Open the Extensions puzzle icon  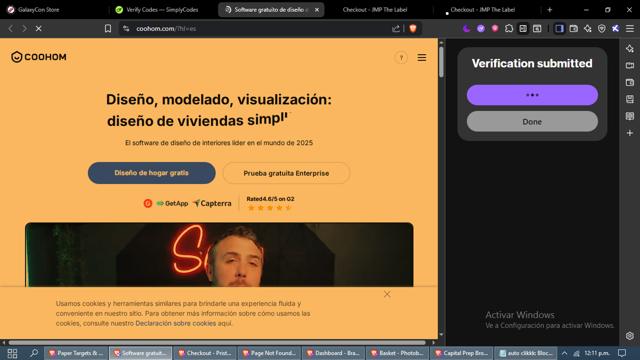[509, 29]
